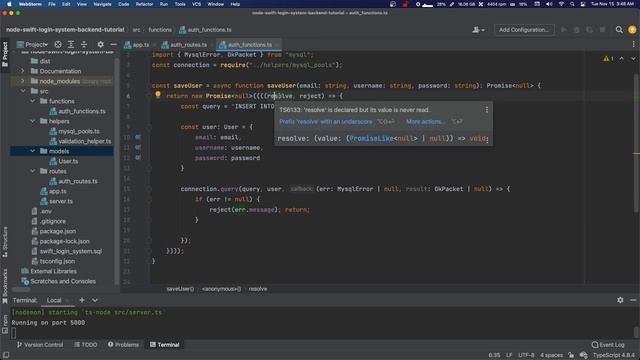Image resolution: width=640 pixels, height=360 pixels.
Task: Click the Stop square icon in toolbar
Action: coord(602,30)
